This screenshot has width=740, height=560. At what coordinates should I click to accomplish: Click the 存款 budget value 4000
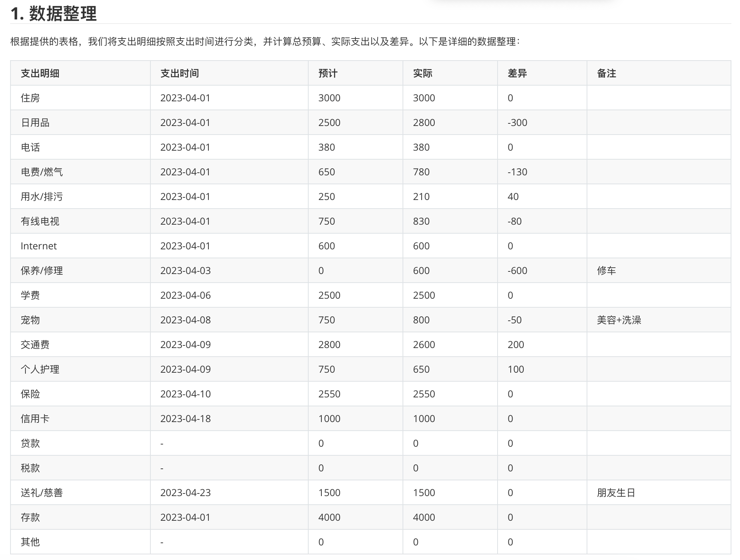click(329, 517)
